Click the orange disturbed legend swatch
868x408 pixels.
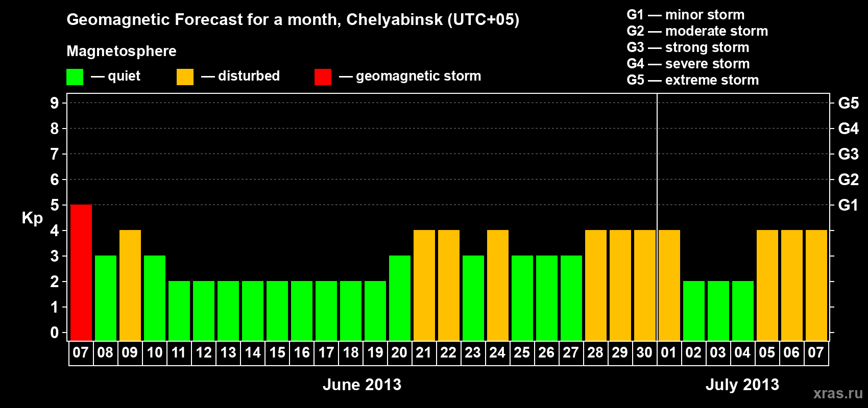(185, 77)
